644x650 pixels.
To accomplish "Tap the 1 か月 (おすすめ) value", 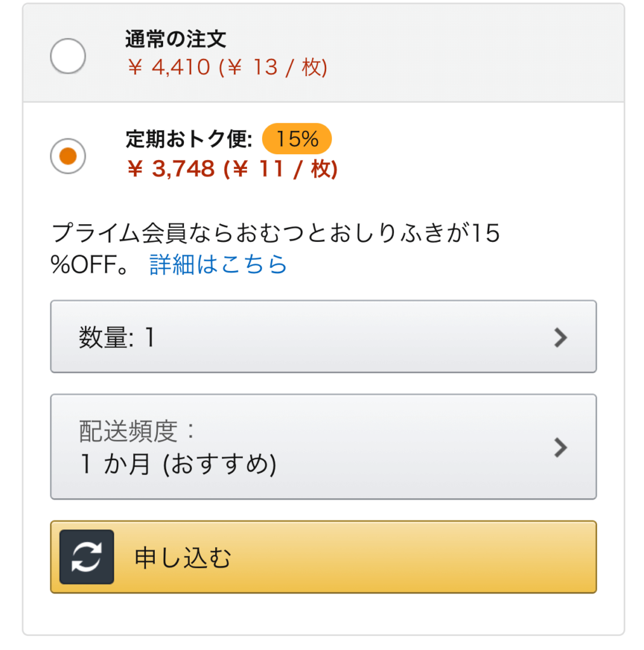I will (x=178, y=465).
